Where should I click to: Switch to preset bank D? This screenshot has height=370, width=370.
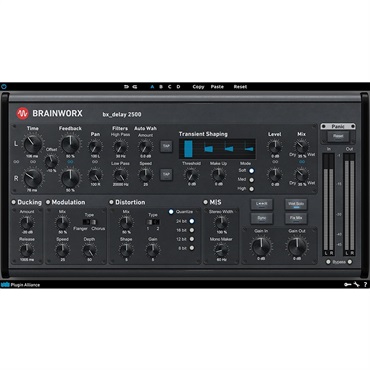click(x=178, y=87)
